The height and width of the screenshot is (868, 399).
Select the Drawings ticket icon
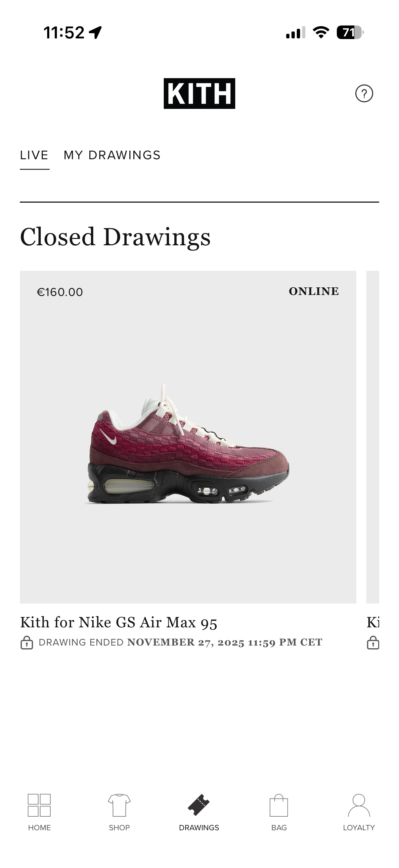pyautogui.click(x=199, y=805)
